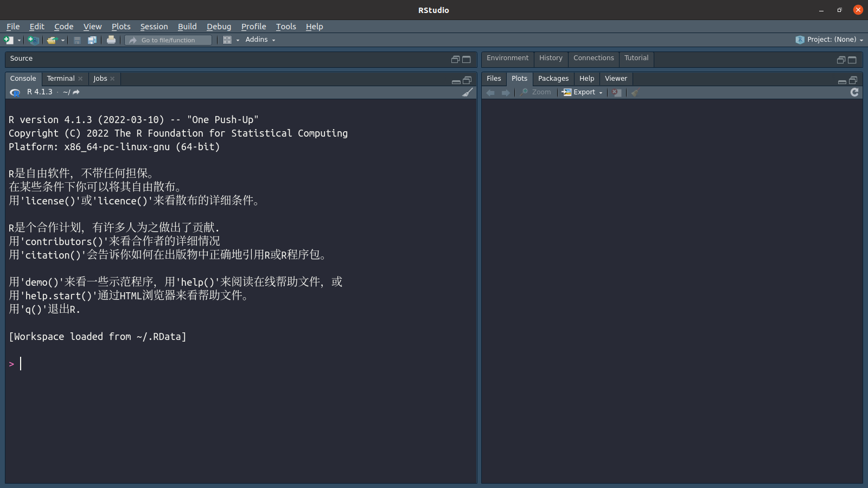Clear console with the broom icon
Viewport: 868px width, 488px height.
tap(467, 92)
